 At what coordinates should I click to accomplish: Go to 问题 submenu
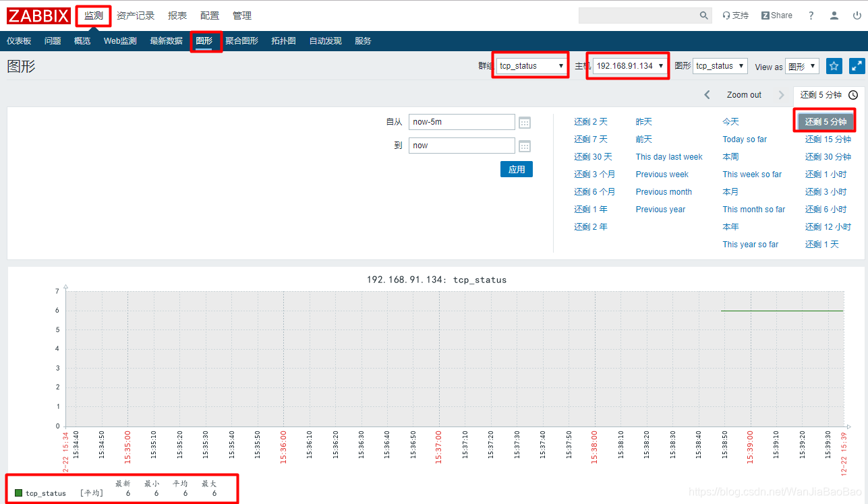click(53, 41)
